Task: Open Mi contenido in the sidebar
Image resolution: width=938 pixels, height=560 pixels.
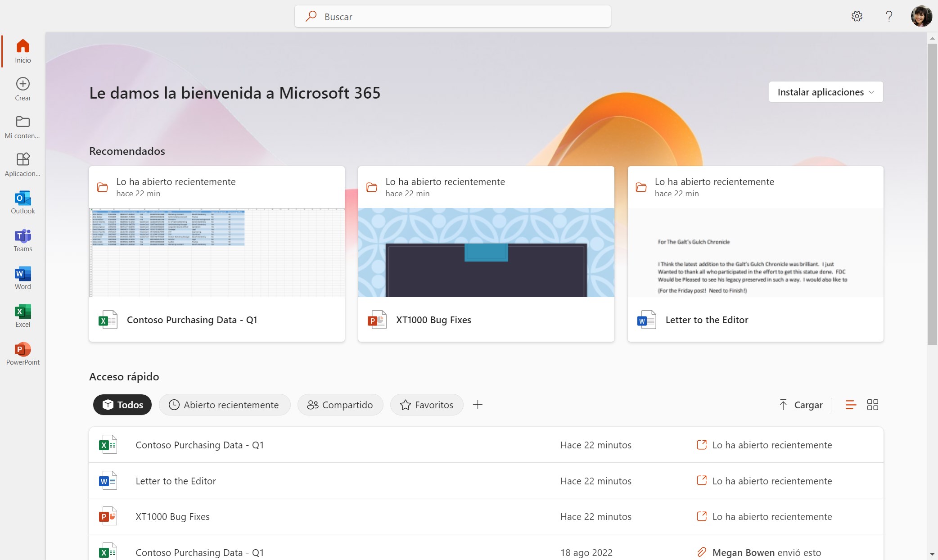Action: pyautogui.click(x=22, y=126)
